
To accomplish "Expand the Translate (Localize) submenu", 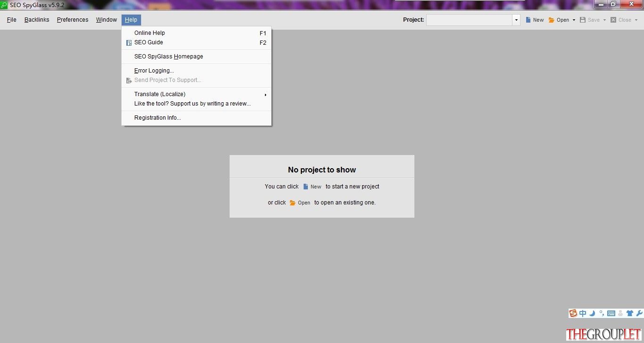I will coord(197,94).
